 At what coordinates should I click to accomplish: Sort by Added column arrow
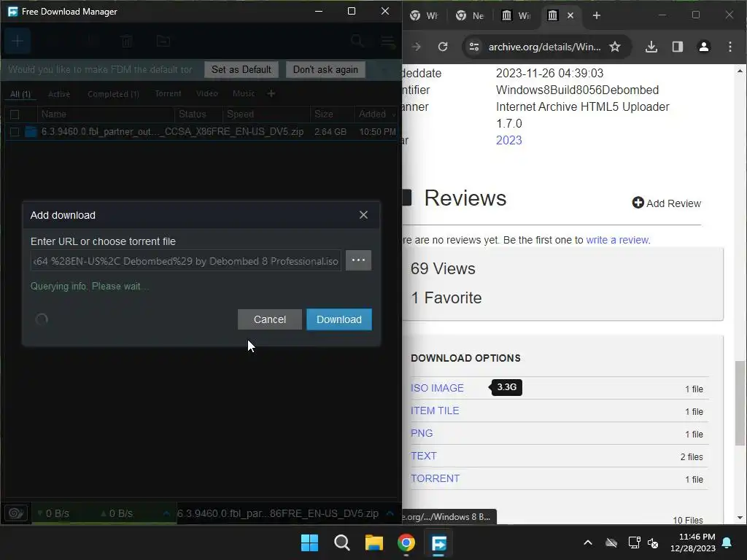(x=394, y=114)
